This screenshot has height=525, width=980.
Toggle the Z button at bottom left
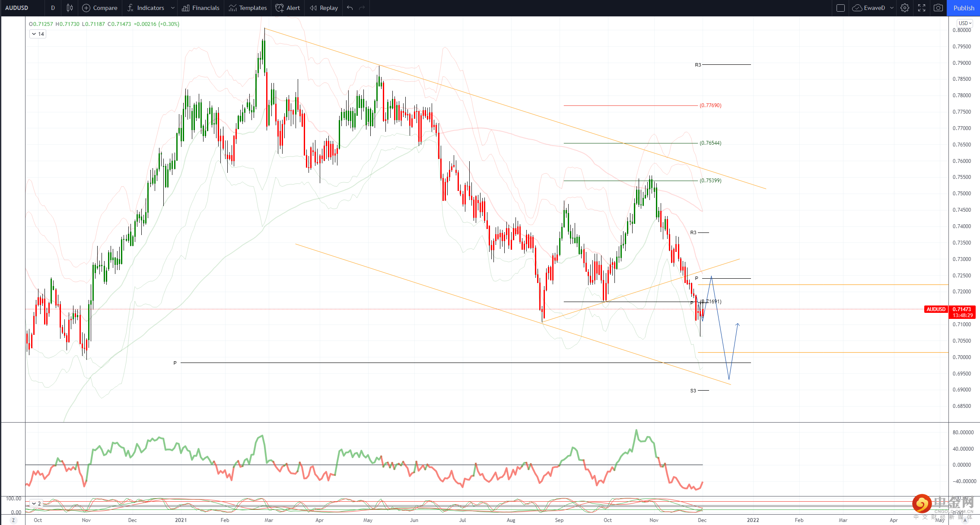13,520
